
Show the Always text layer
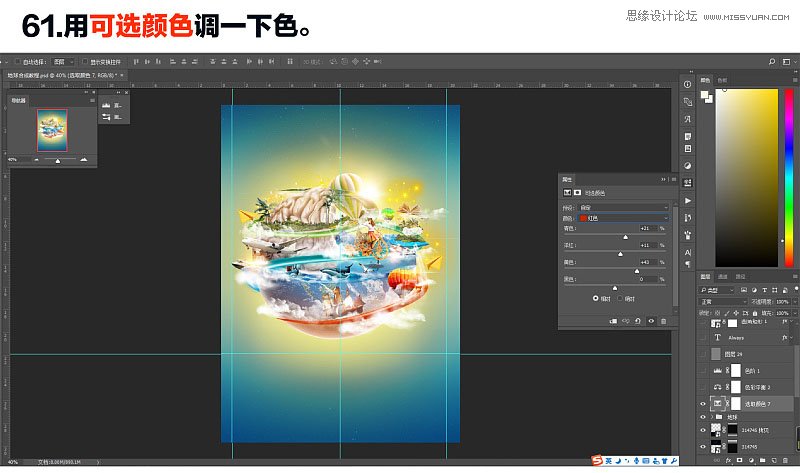click(x=703, y=338)
